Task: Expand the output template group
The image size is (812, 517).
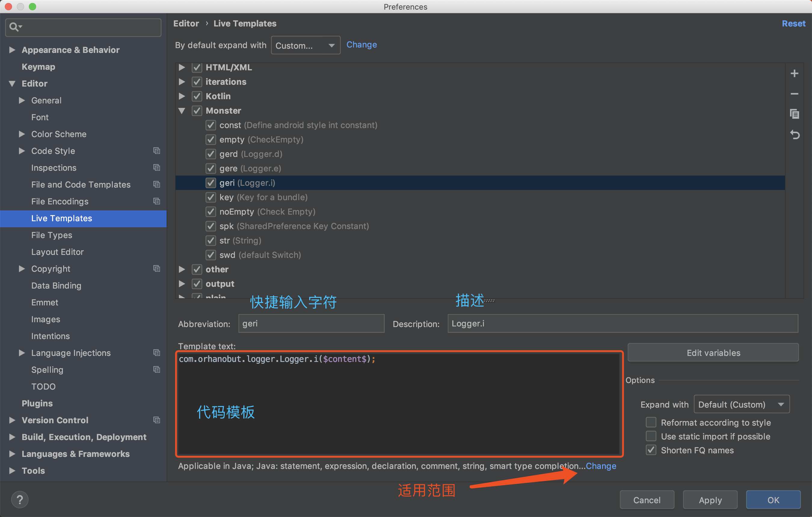Action: 182,284
